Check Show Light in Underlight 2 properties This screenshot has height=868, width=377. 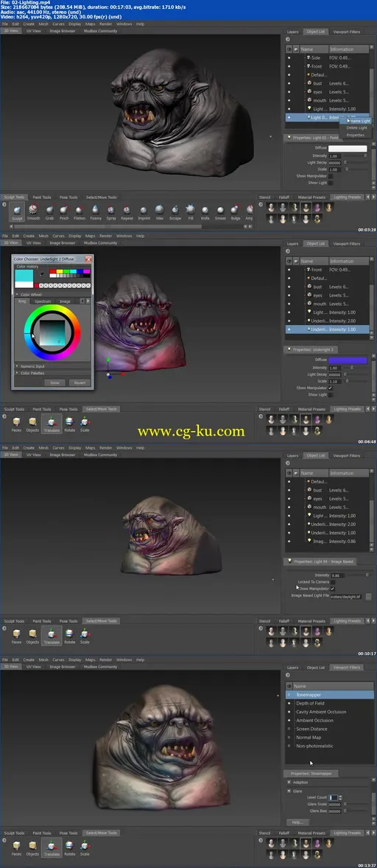[x=331, y=395]
